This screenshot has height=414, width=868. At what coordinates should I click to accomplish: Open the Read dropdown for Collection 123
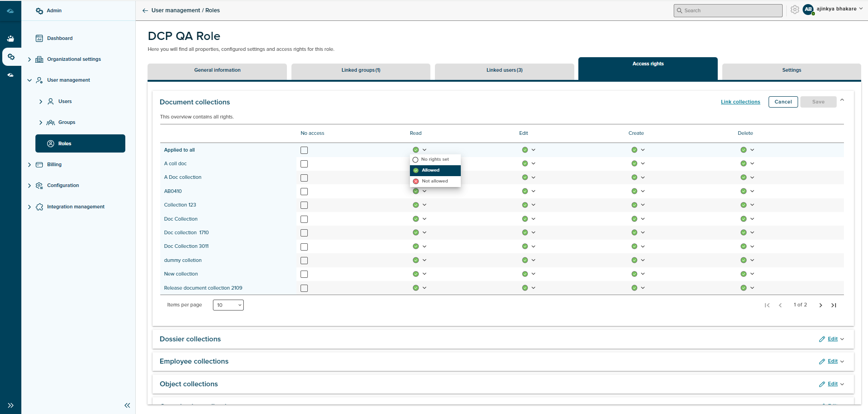pos(424,205)
